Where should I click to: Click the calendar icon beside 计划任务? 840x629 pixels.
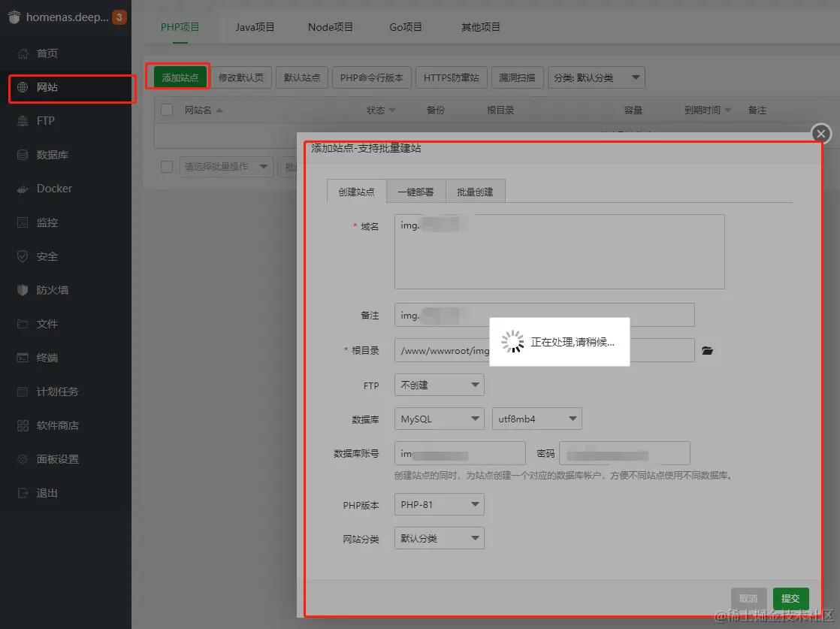pos(23,392)
